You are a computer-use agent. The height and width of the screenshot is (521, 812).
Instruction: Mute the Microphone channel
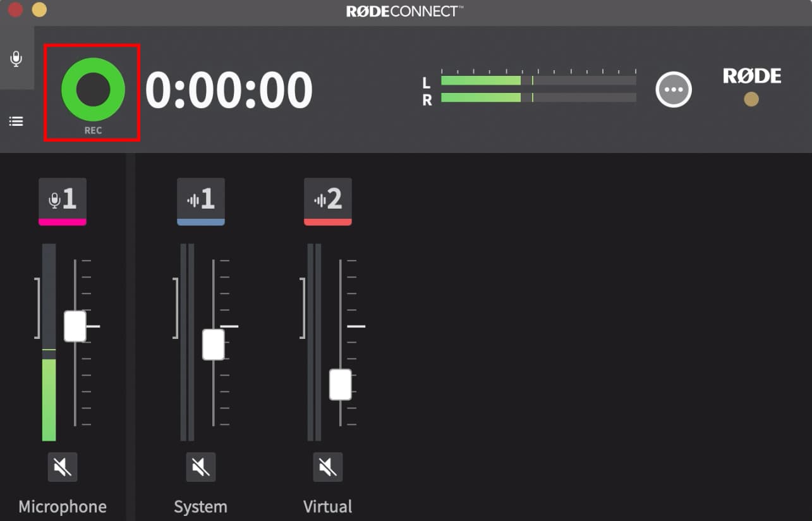[x=62, y=467]
